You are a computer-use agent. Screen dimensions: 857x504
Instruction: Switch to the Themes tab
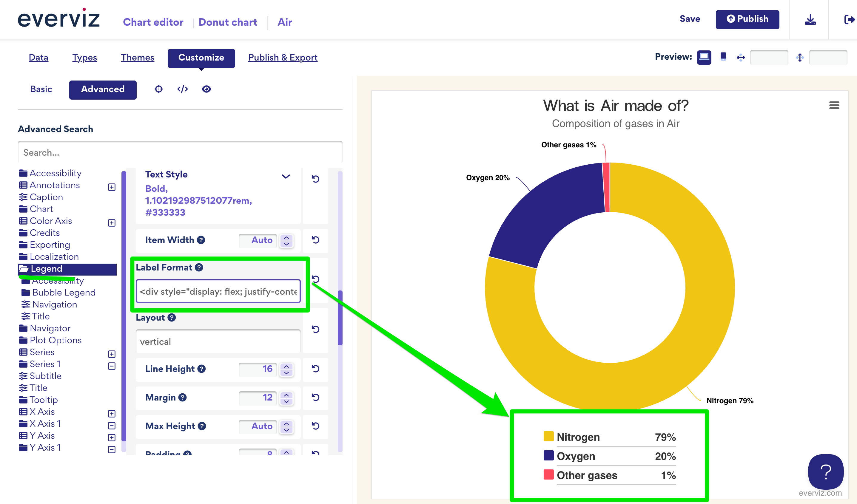[x=137, y=58]
